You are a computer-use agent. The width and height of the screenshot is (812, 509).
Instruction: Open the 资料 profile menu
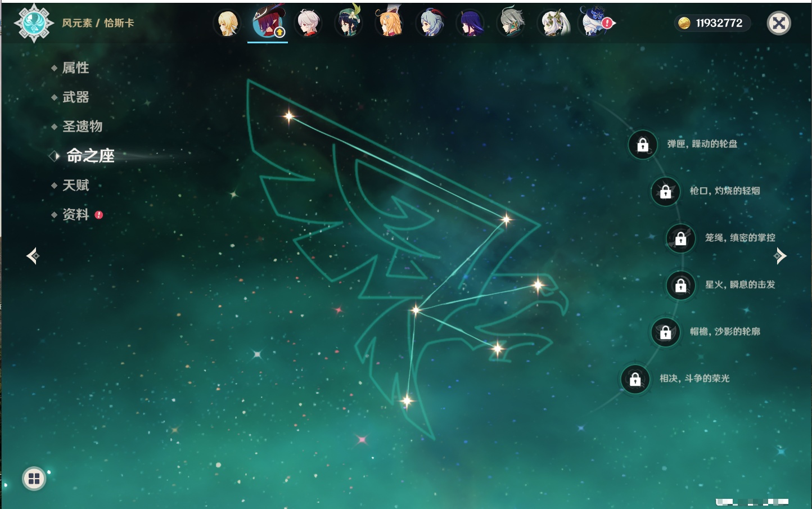click(x=75, y=214)
